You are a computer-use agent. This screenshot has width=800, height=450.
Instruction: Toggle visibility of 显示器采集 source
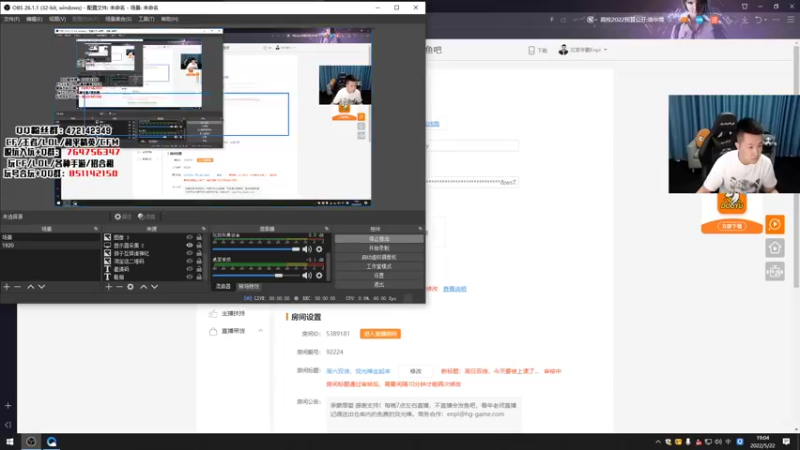(x=190, y=245)
